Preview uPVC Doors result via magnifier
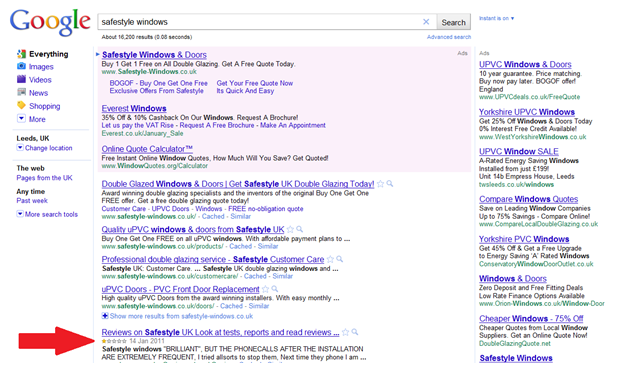619x375 pixels. click(275, 289)
